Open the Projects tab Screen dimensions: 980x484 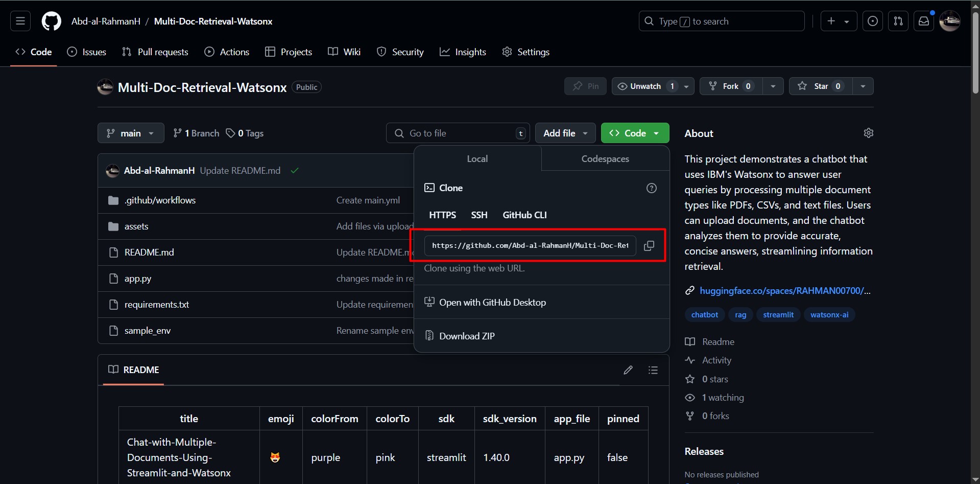coord(289,52)
